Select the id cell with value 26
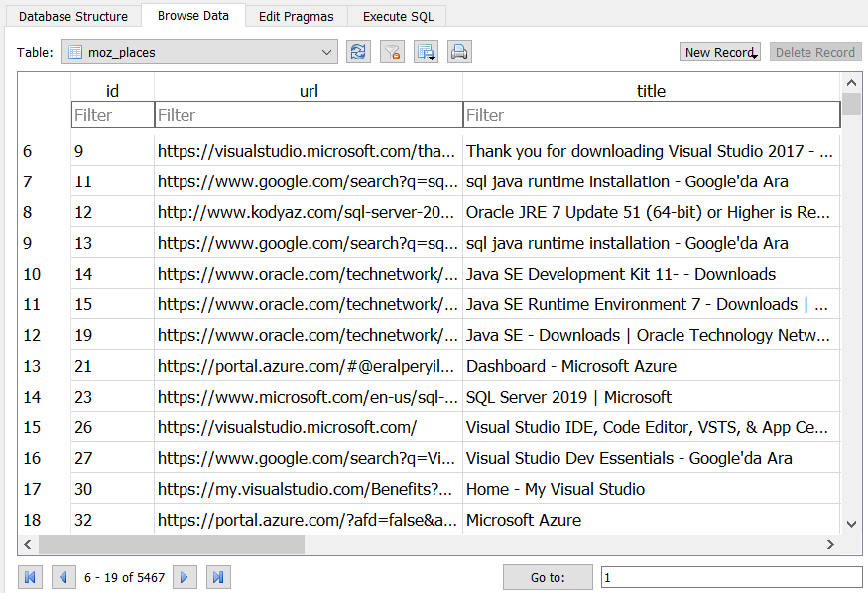Viewport: 868px width, 593px height. pyautogui.click(x=113, y=427)
